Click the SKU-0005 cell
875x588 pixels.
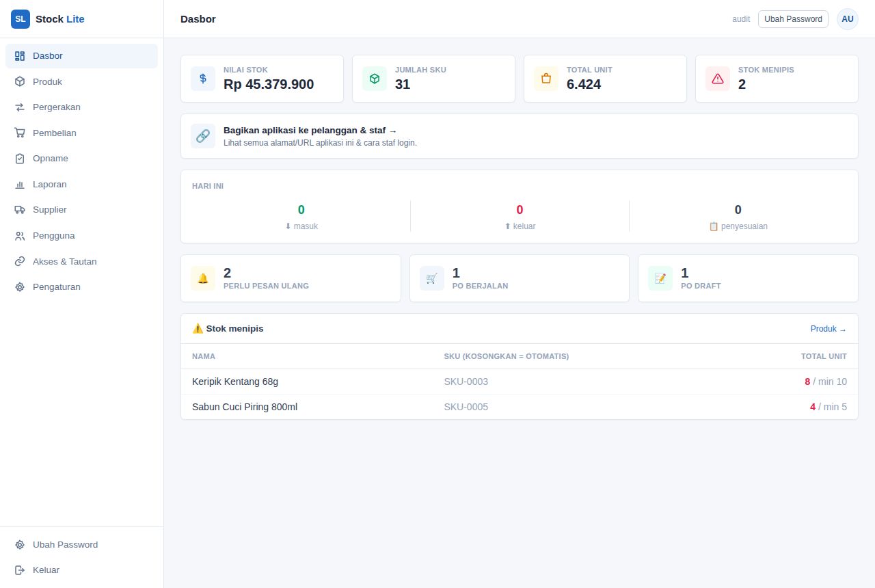pyautogui.click(x=466, y=407)
